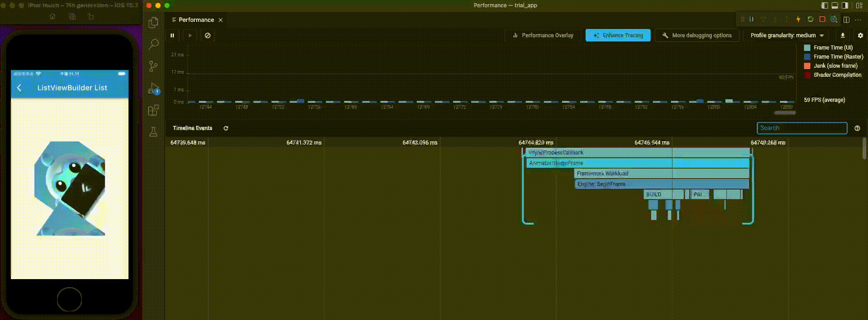The image size is (868, 320).
Task: Open the Extensions view
Action: click(153, 110)
